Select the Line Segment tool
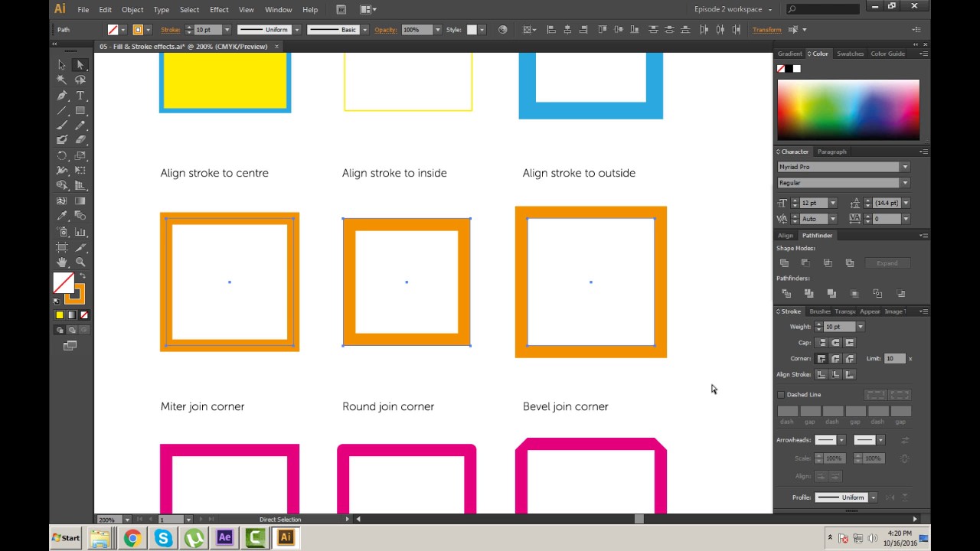The image size is (980, 551). tap(62, 110)
